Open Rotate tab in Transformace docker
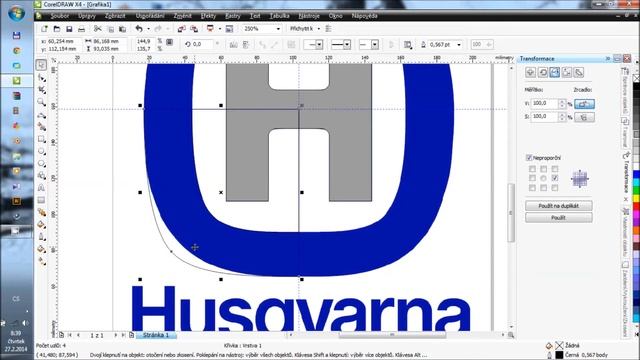Image resolution: width=640 pixels, height=360 pixels. point(542,72)
